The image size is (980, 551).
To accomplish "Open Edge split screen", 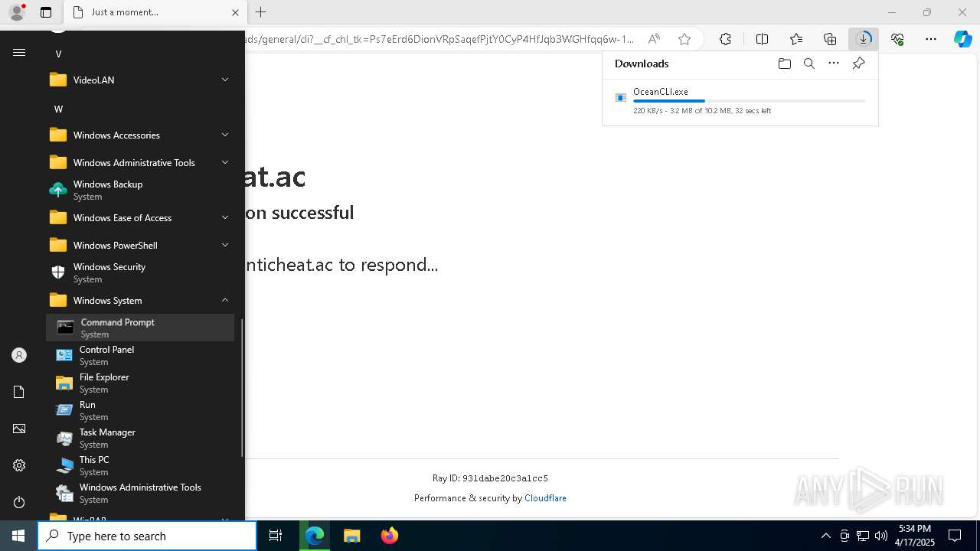I will click(762, 39).
